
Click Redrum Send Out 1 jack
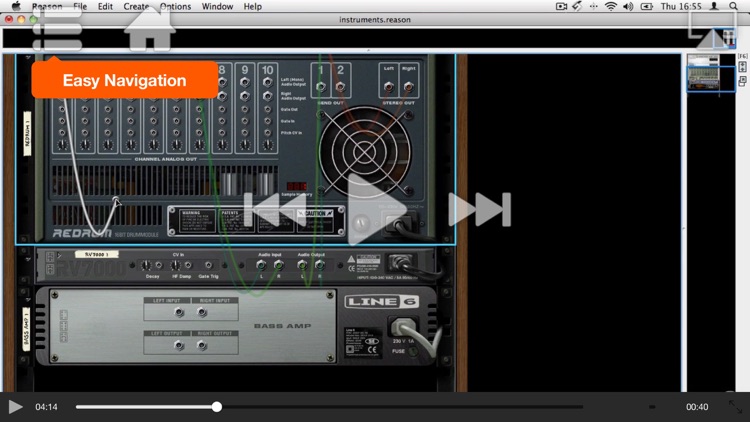321,87
